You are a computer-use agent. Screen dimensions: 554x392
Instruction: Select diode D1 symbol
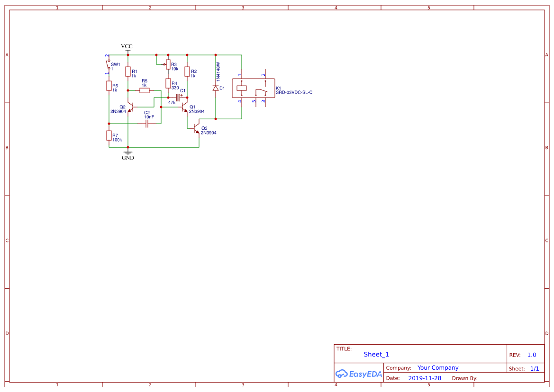(216, 88)
